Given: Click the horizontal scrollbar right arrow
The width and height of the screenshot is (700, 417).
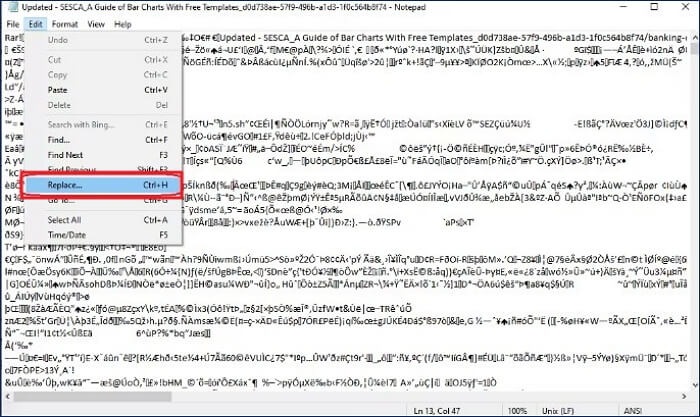Looking at the screenshot, I should 684,396.
